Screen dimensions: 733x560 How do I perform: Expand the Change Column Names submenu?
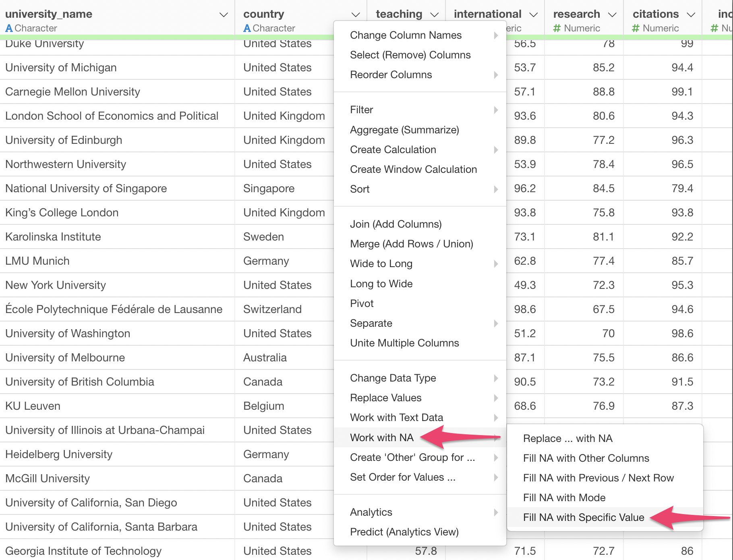coord(420,35)
